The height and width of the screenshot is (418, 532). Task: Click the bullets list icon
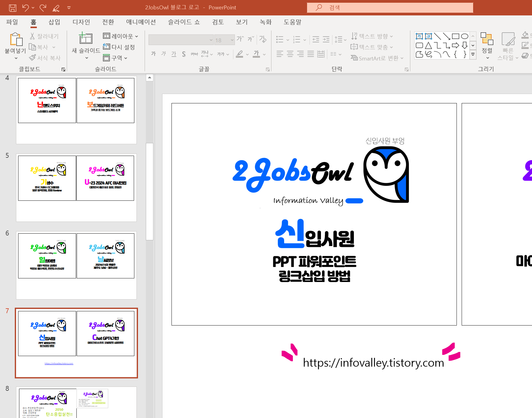click(280, 39)
